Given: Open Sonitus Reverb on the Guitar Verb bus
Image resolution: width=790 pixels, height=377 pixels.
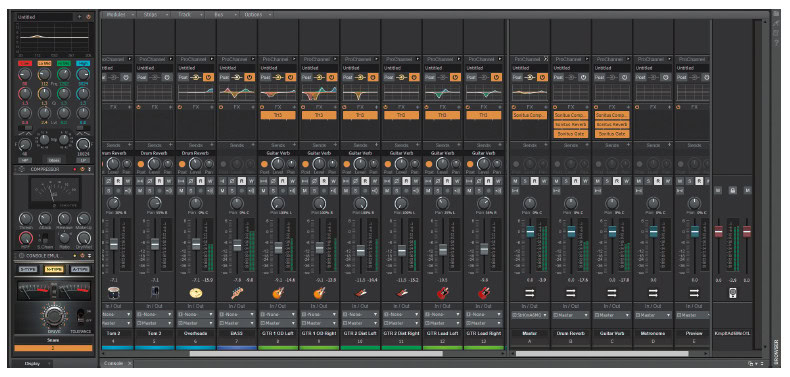Looking at the screenshot, I should pyautogui.click(x=612, y=124).
